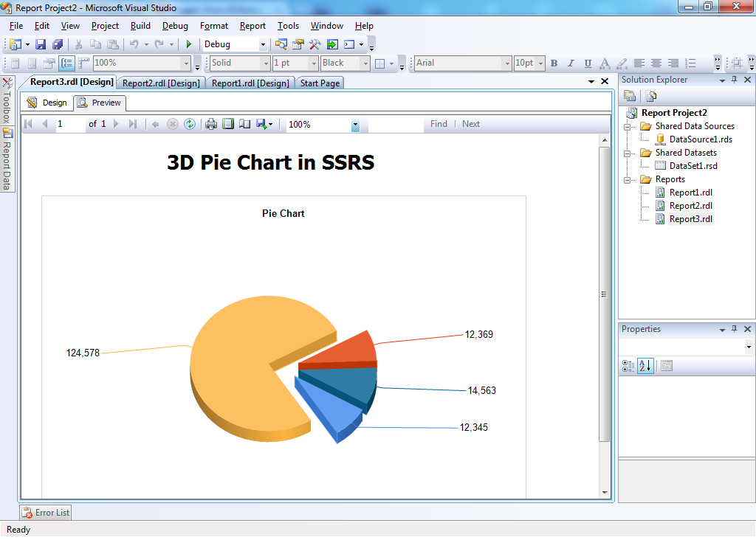Open Page Setup in preview toolbar

tap(245, 123)
